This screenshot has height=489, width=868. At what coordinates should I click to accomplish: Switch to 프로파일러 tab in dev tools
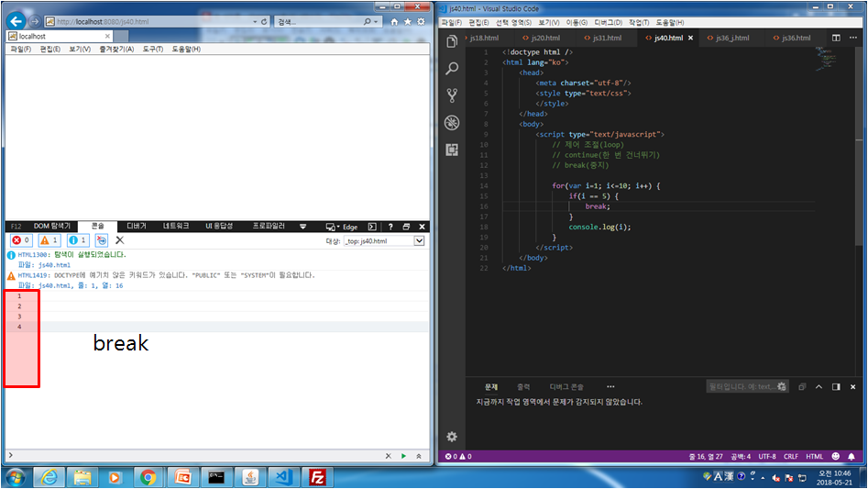[x=269, y=226]
